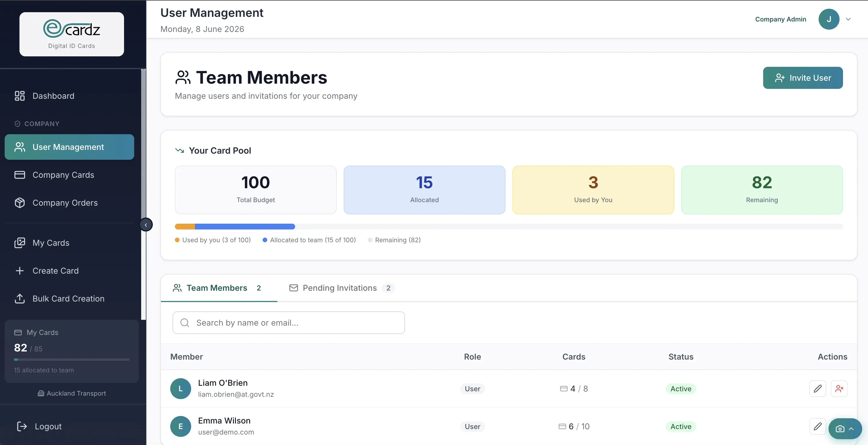This screenshot has width=868, height=445.
Task: Click the 3 Used by You card
Action: pyautogui.click(x=593, y=190)
